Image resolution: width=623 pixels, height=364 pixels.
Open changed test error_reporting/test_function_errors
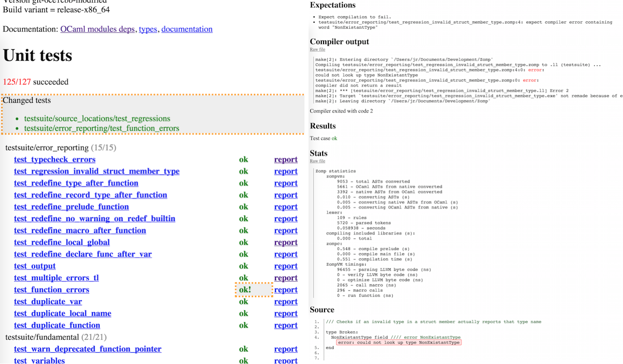tap(101, 128)
